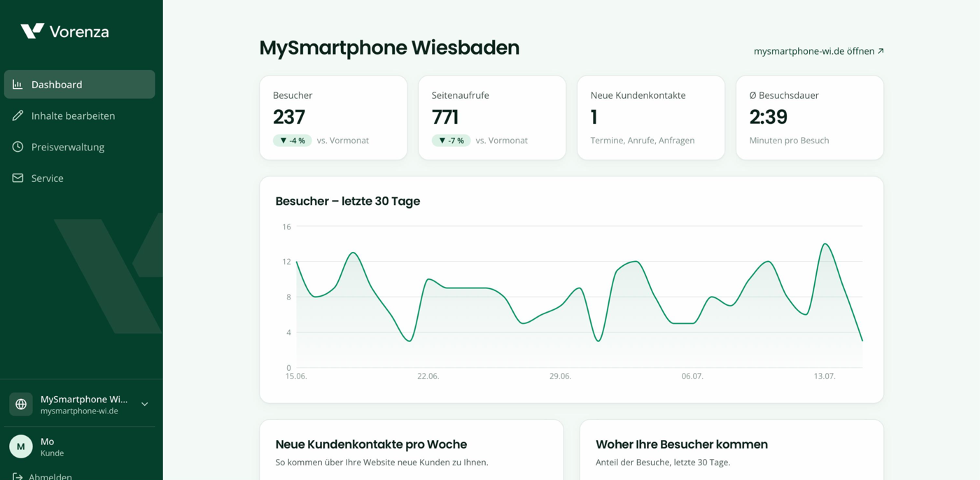Viewport: 980px width, 480px height.
Task: Click the 29.06. date label on chart
Action: [560, 376]
